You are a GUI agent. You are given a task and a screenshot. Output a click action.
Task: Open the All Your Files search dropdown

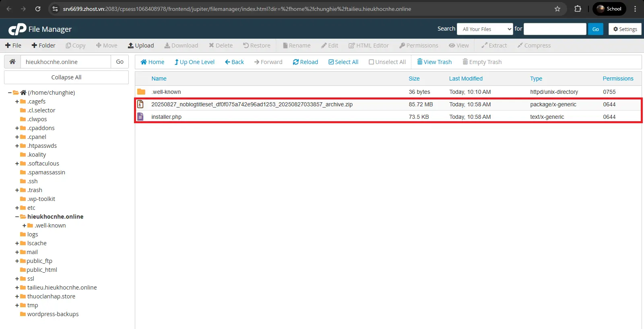coord(485,29)
